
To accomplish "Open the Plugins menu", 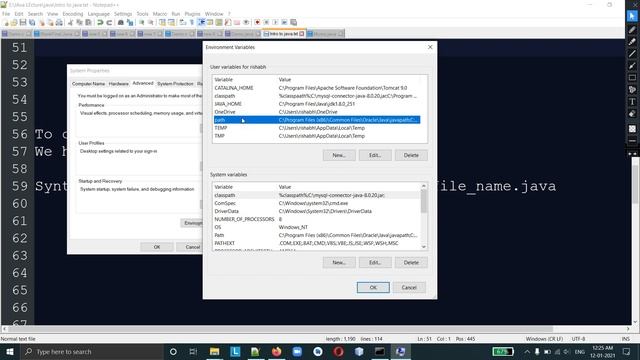I will click(192, 14).
